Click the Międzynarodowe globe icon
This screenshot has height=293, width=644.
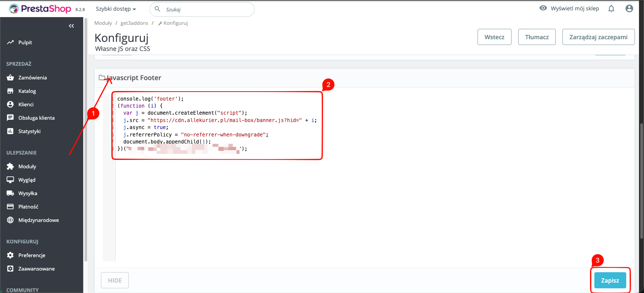(10, 220)
